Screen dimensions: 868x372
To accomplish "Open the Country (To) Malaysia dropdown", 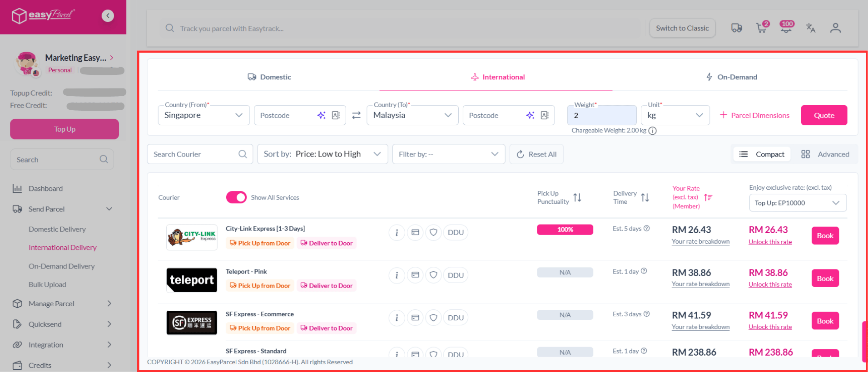I will pyautogui.click(x=412, y=115).
